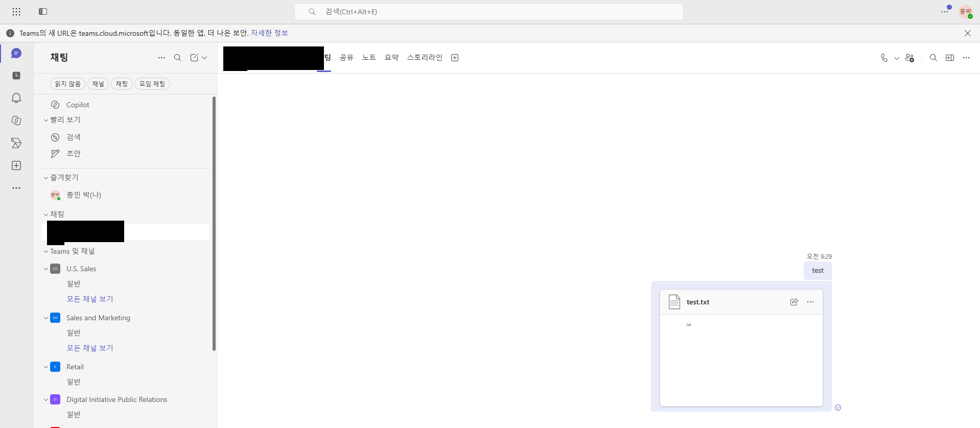Switch to the 스토리라인 tab

click(x=425, y=58)
